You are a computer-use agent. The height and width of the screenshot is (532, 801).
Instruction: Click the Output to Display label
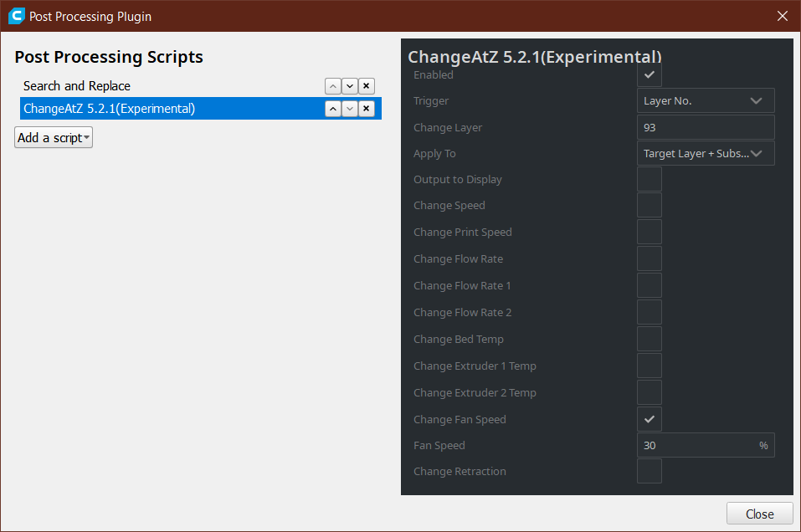(x=458, y=179)
